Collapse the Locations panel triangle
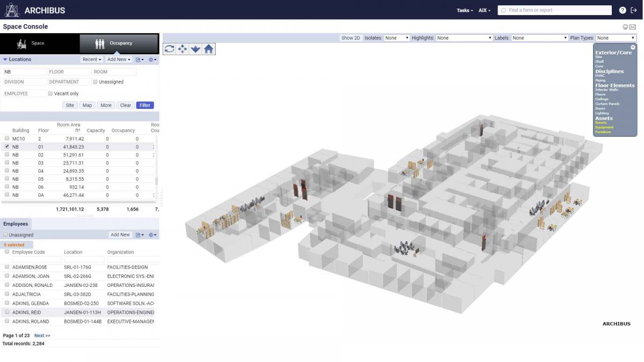The image size is (644, 362). tap(5, 60)
